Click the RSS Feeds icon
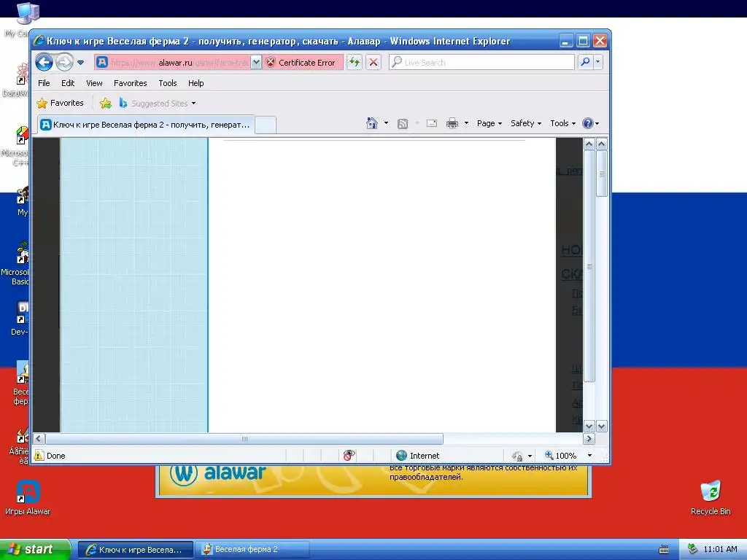The width and height of the screenshot is (747, 560). tap(403, 124)
